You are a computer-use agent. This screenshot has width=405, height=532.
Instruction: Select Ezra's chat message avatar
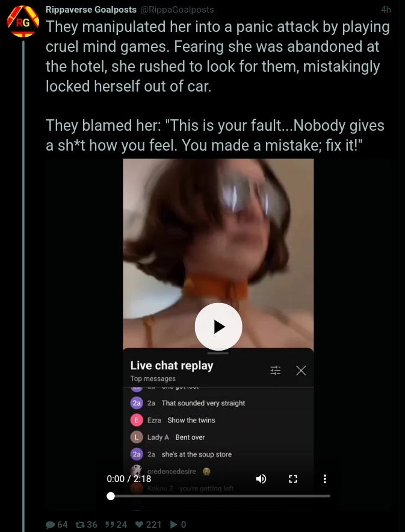click(137, 420)
